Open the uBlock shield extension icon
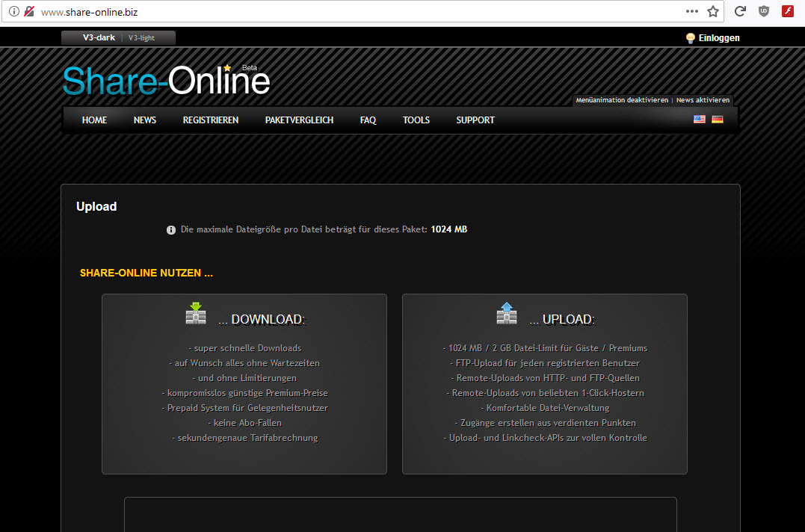This screenshot has width=805, height=532. [763, 12]
